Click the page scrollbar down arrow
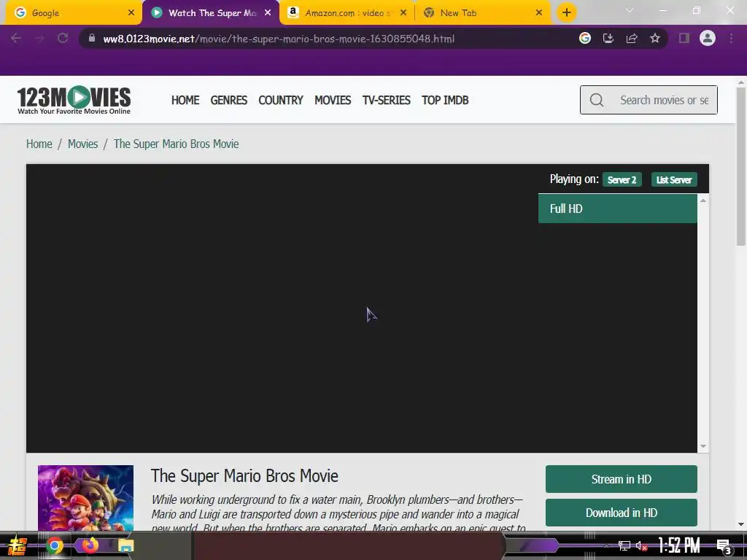 (x=741, y=524)
